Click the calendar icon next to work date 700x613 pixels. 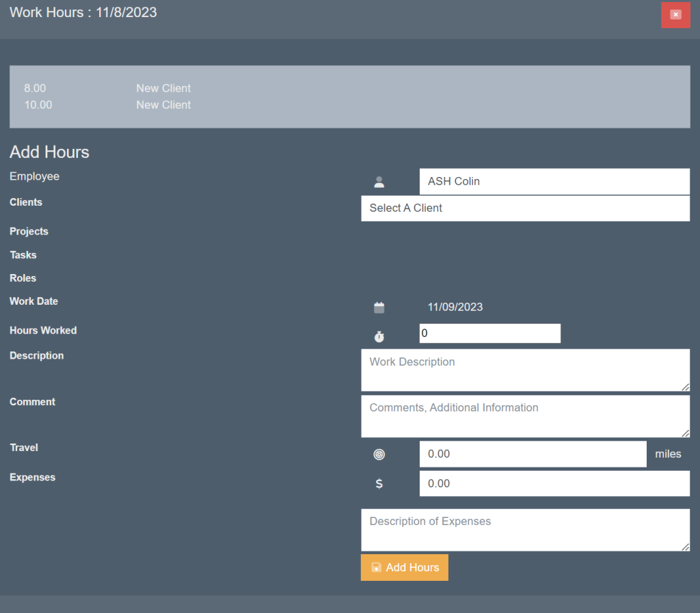[379, 308]
